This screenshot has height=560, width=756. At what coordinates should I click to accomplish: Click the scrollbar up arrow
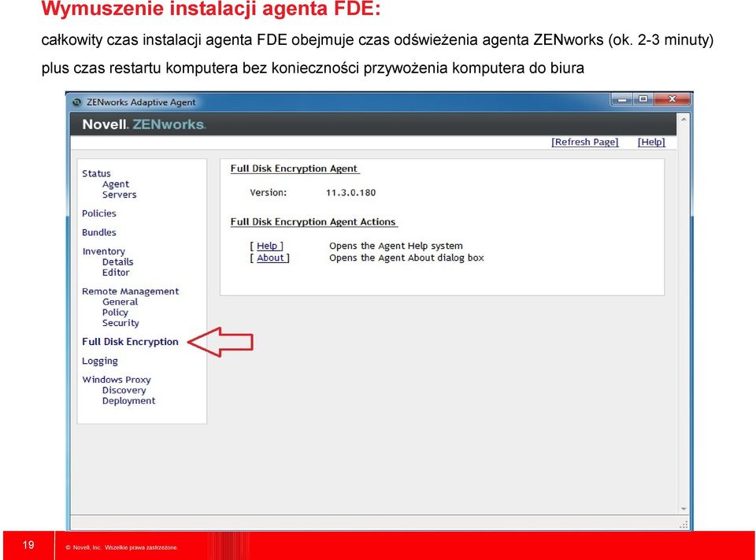[684, 119]
